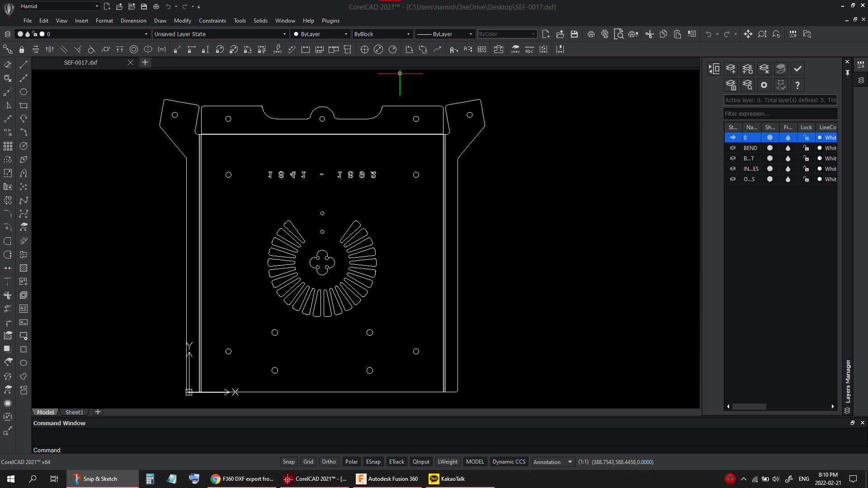The width and height of the screenshot is (868, 488).
Task: Open Layers Manager settings gear
Action: [x=764, y=85]
